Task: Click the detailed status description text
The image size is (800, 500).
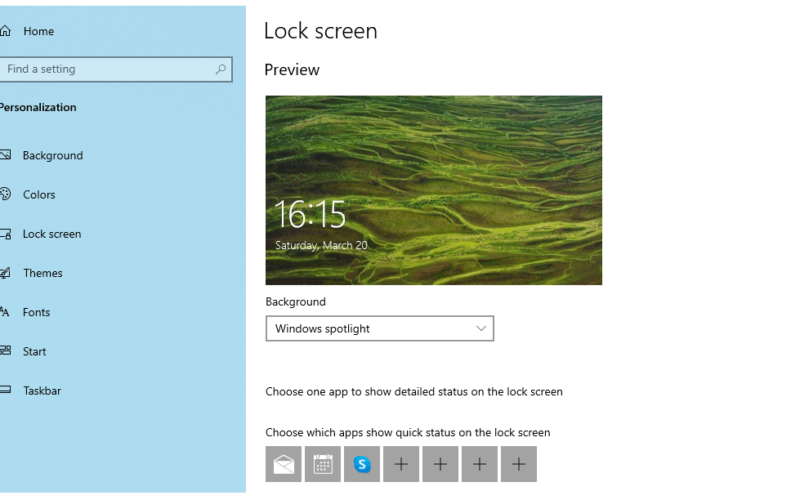Action: pyautogui.click(x=414, y=392)
